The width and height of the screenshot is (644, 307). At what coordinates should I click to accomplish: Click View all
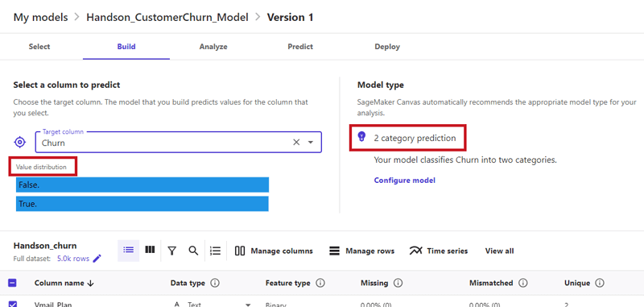tap(499, 251)
